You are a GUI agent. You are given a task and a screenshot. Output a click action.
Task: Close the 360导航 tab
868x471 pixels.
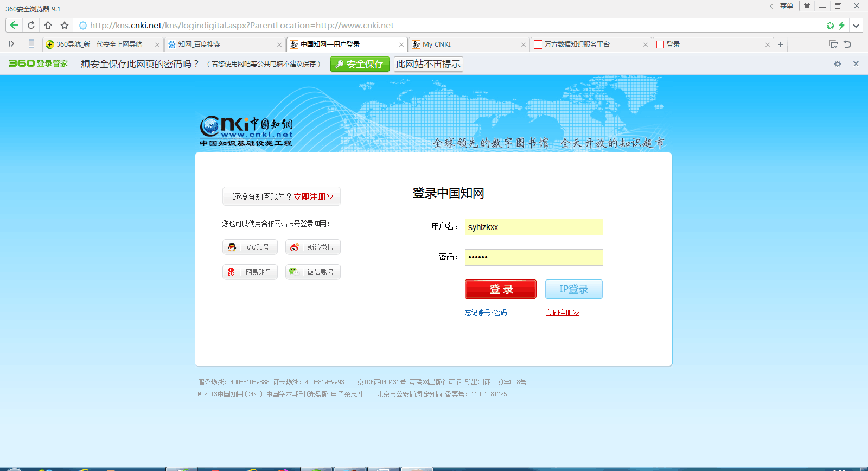pos(157,45)
